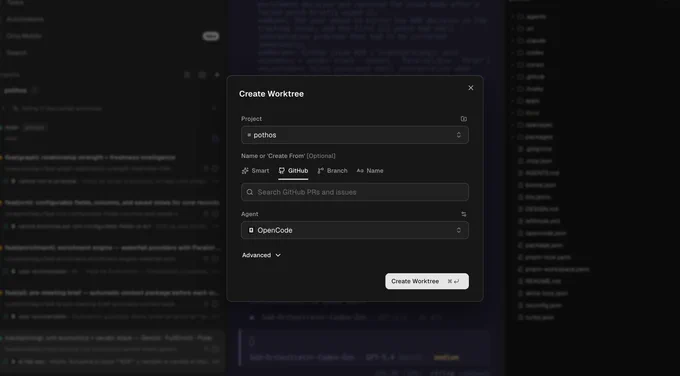
Task: Click the swap arrows icon beside Agent label
Action: point(464,214)
